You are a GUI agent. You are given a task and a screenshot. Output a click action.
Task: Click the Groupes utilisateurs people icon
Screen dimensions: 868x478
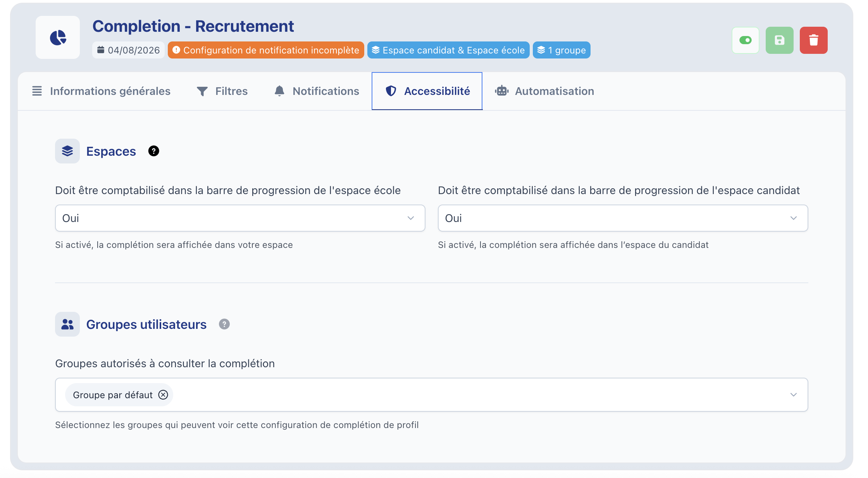67,324
